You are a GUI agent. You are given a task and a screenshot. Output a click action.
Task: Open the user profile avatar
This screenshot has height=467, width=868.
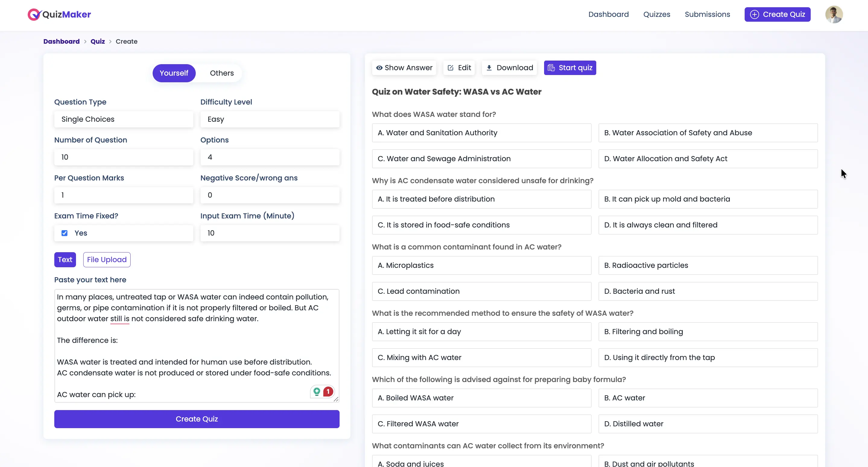[834, 14]
